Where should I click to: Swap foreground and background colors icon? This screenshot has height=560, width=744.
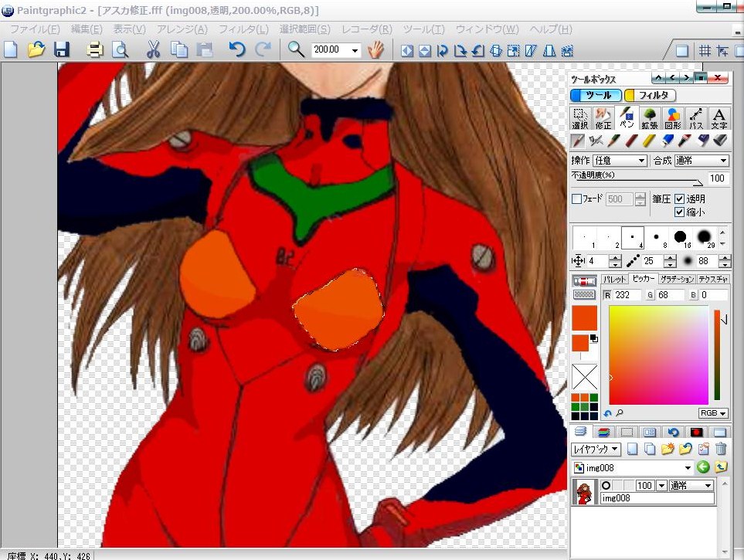(593, 338)
